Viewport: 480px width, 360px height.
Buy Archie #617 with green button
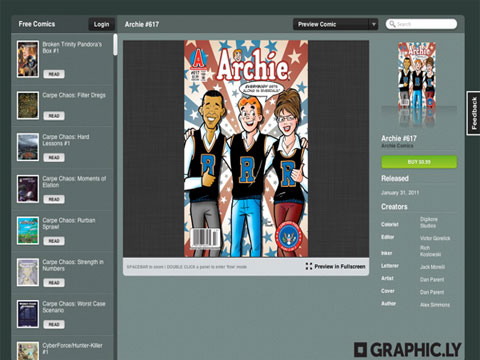tap(419, 162)
